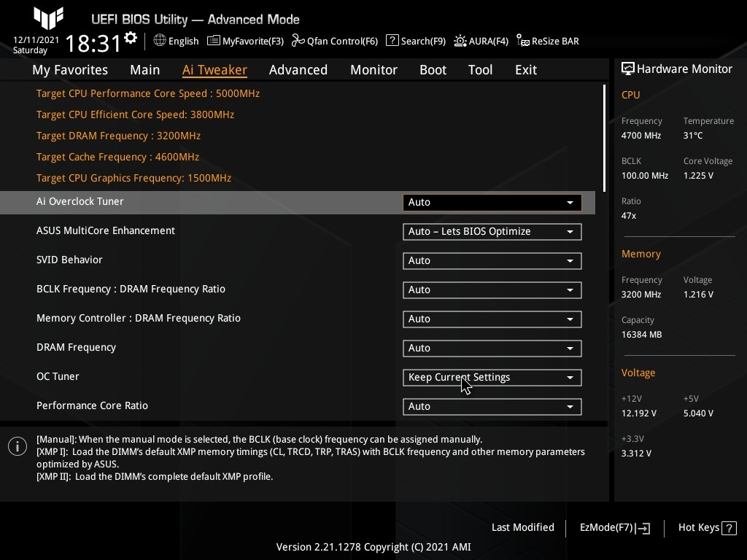Open Search(F9) question mark icon
Screen dimensions: 747x560
392,41
